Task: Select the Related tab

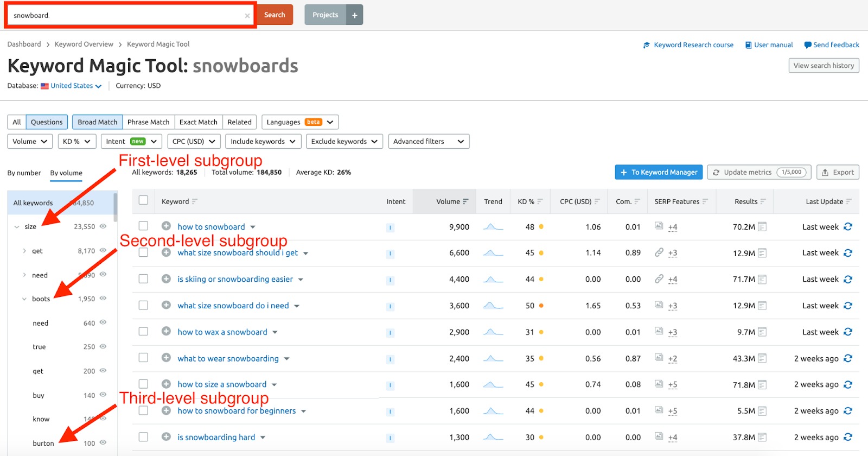Action: [239, 122]
